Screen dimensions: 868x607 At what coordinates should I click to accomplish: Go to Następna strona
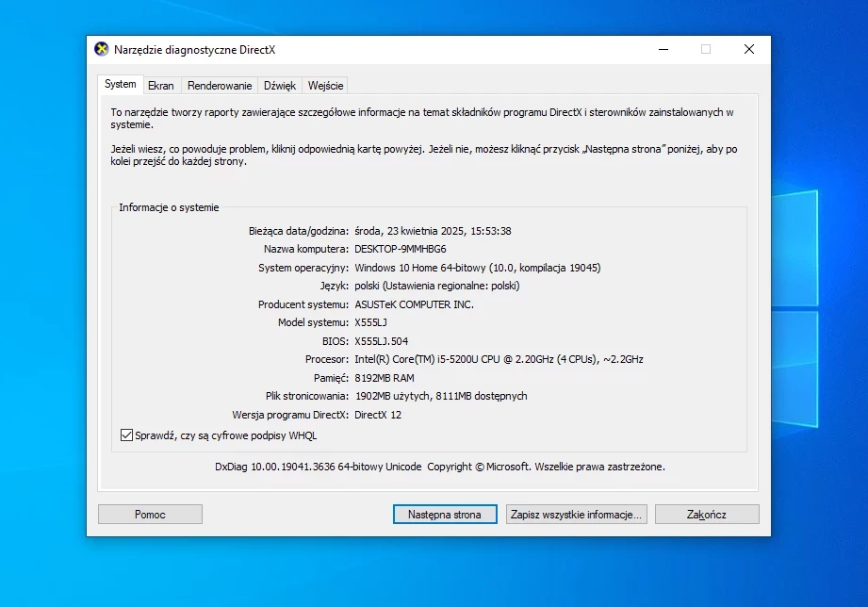(x=445, y=515)
